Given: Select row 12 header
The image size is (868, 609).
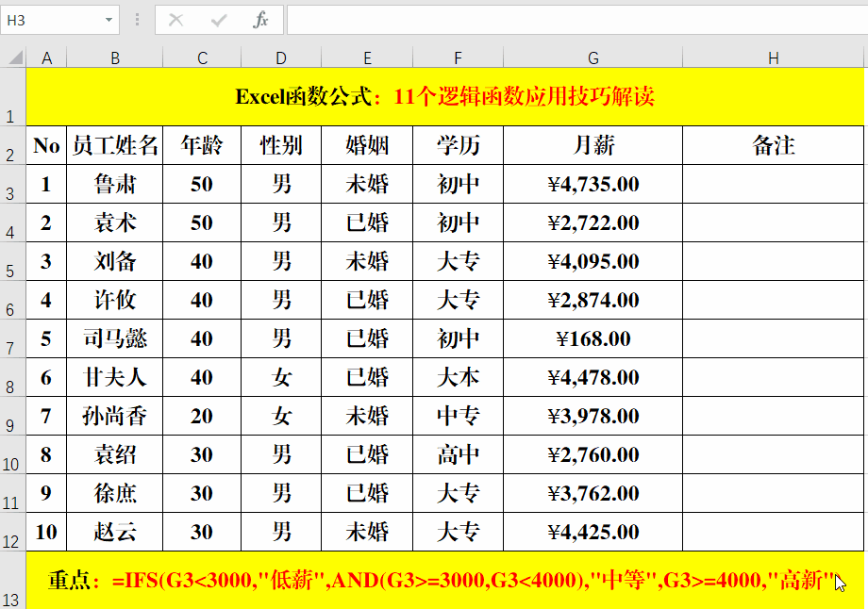Looking at the screenshot, I should pyautogui.click(x=12, y=532).
